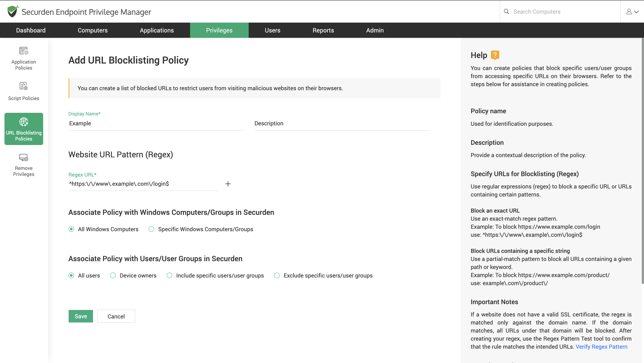This screenshot has width=644, height=363.
Task: Open the Applications tab
Action: pos(157,30)
